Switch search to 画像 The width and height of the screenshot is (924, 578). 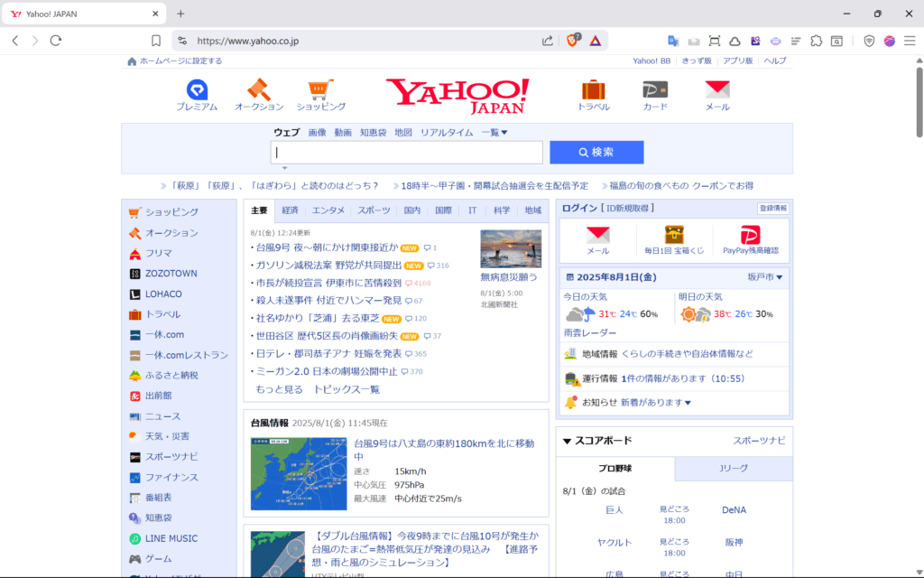(317, 133)
